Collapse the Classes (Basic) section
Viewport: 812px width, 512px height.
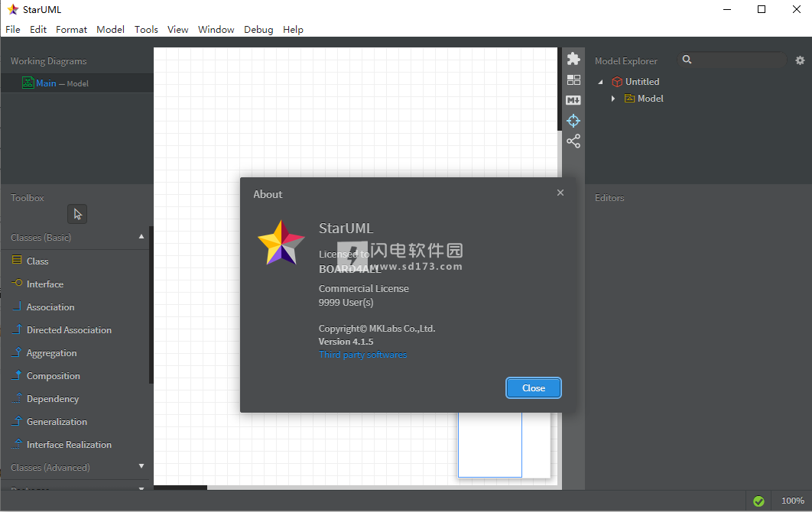click(x=141, y=237)
